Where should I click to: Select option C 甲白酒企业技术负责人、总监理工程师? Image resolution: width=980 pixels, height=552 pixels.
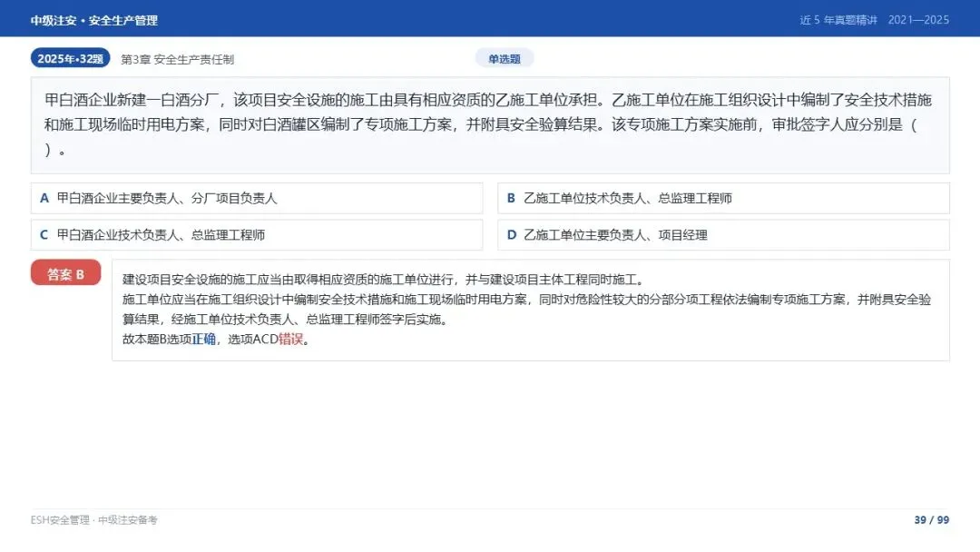click(256, 235)
